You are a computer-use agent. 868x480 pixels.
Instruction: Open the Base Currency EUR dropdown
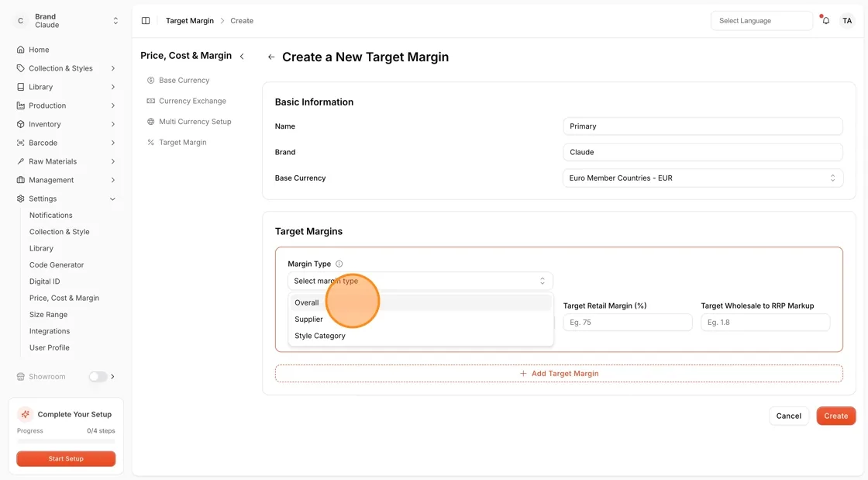[x=702, y=178]
